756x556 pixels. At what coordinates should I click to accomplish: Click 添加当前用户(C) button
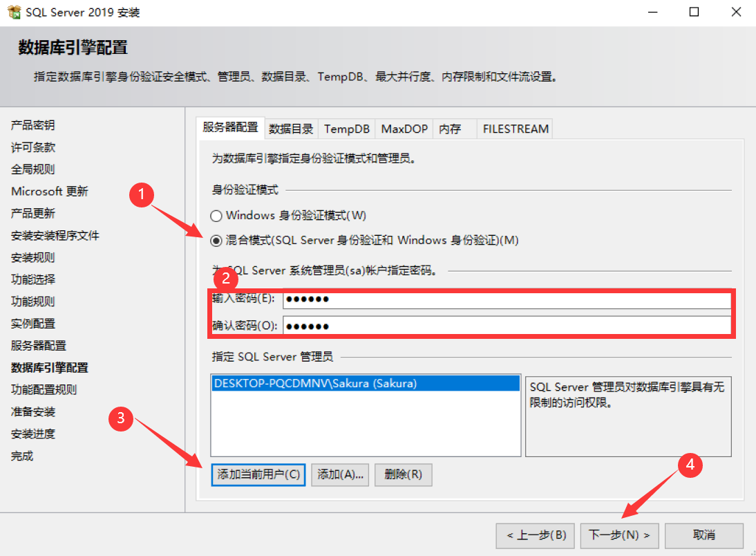pos(258,474)
